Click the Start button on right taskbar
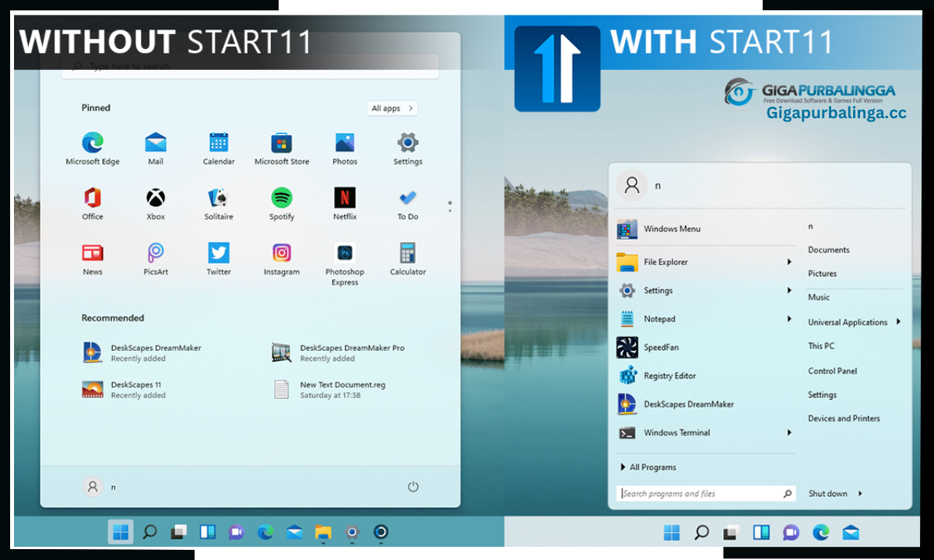The width and height of the screenshot is (934, 560). click(x=671, y=533)
